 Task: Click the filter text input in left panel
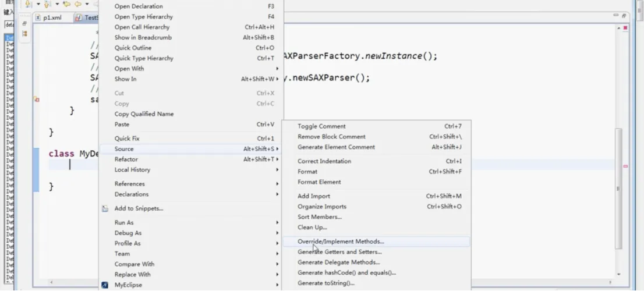[9, 24]
